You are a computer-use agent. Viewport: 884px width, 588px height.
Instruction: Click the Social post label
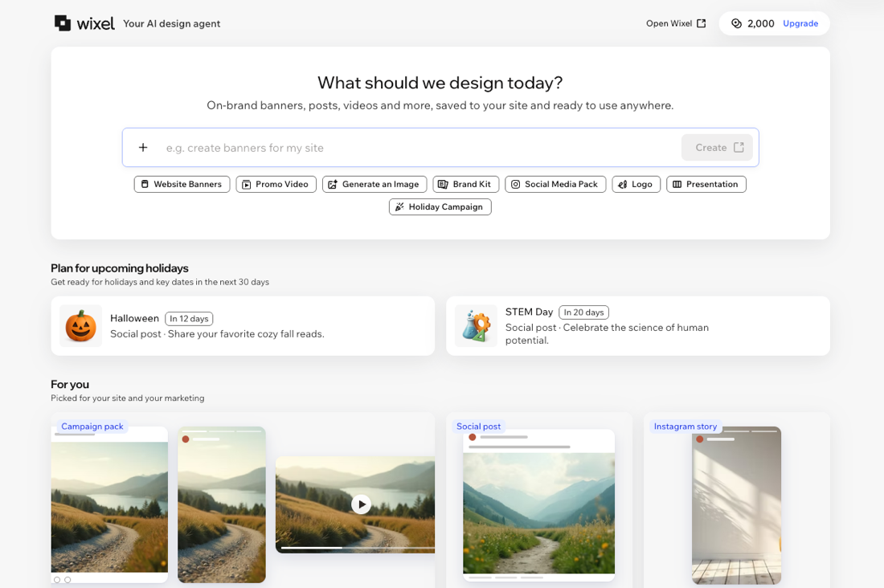[x=478, y=427]
